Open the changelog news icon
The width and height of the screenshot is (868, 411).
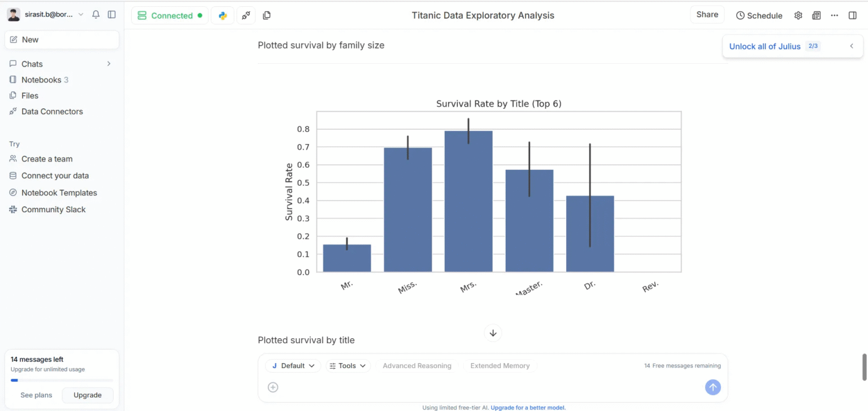tap(816, 15)
